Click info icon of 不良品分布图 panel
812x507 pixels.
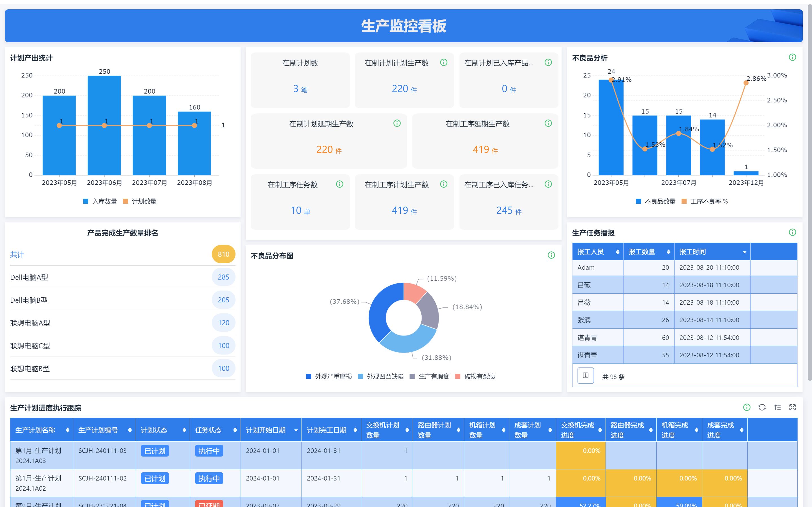click(551, 255)
